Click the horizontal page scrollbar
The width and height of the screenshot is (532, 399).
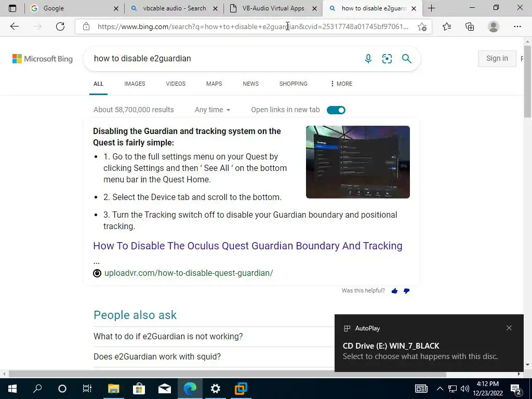228,374
